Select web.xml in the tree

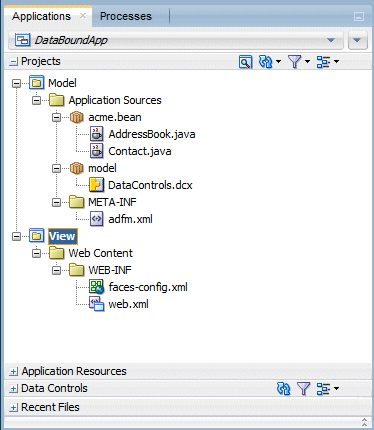pos(128,304)
